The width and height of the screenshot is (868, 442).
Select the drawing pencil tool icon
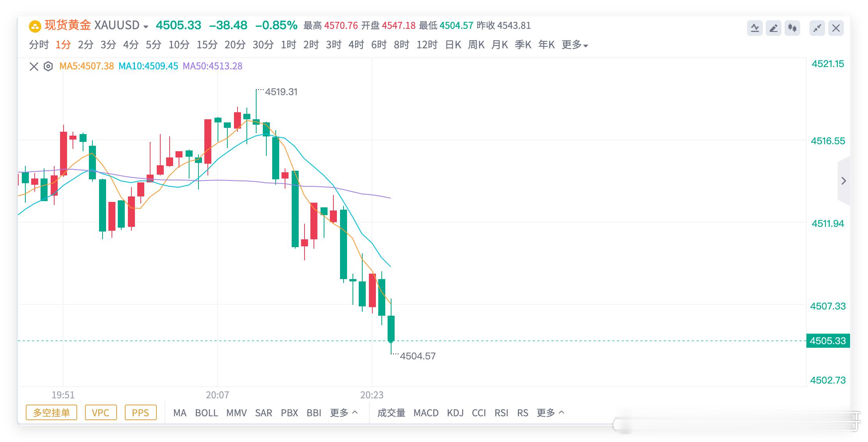click(774, 28)
